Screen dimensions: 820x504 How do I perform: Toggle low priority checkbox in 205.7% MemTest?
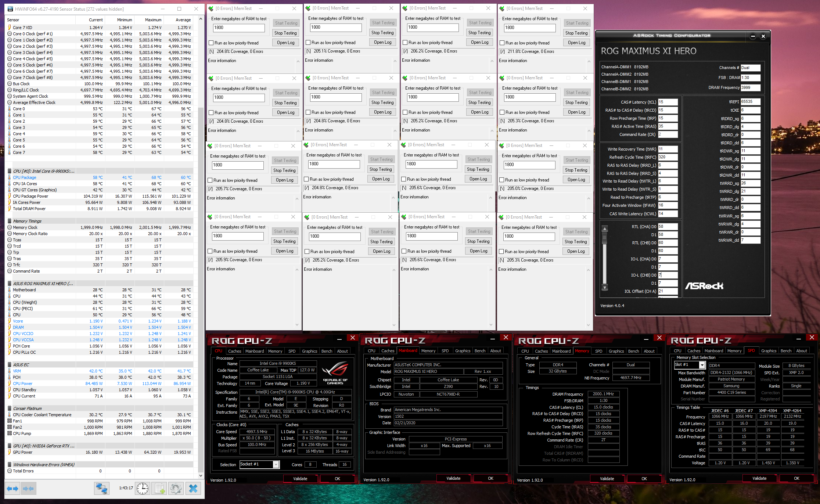click(210, 180)
